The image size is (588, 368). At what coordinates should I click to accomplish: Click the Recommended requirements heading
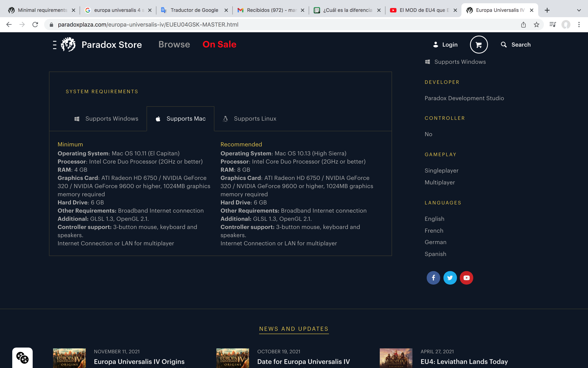tap(241, 144)
